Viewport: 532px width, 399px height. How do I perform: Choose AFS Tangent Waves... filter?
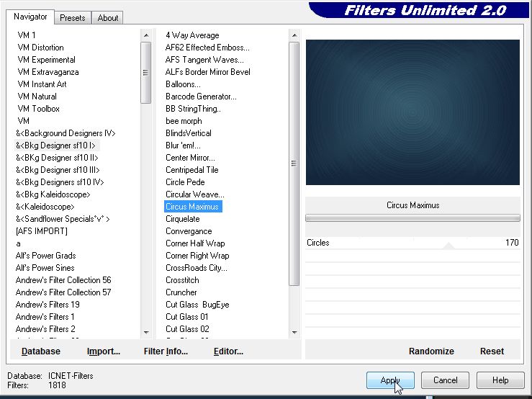pyautogui.click(x=204, y=60)
